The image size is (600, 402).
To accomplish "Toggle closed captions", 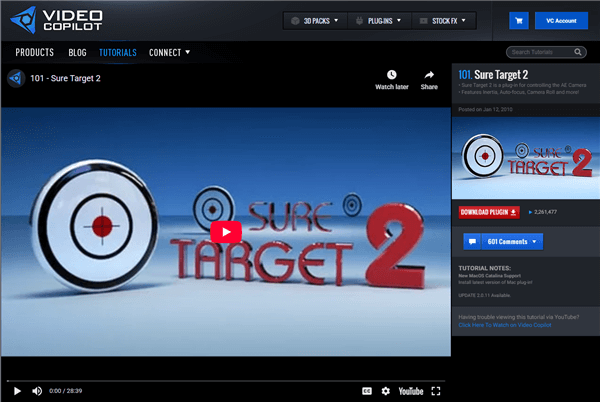I will 367,391.
